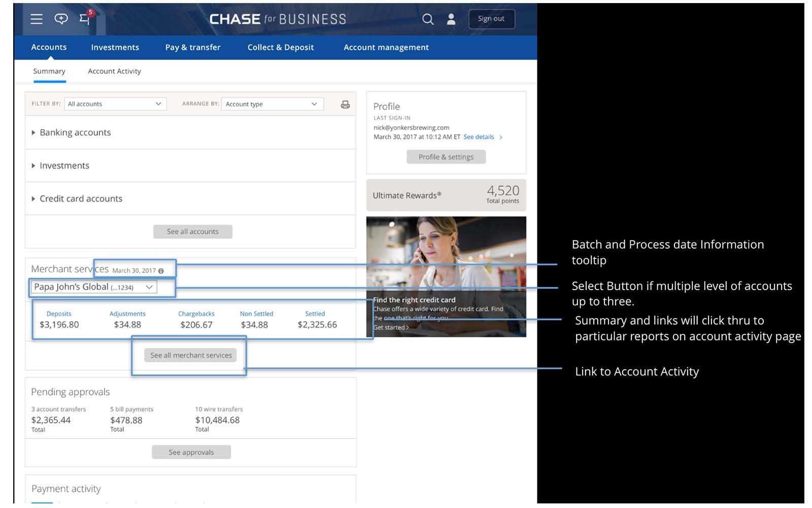Image resolution: width=812 pixels, height=508 pixels.
Task: Open the hamburger navigation menu
Action: click(x=37, y=19)
